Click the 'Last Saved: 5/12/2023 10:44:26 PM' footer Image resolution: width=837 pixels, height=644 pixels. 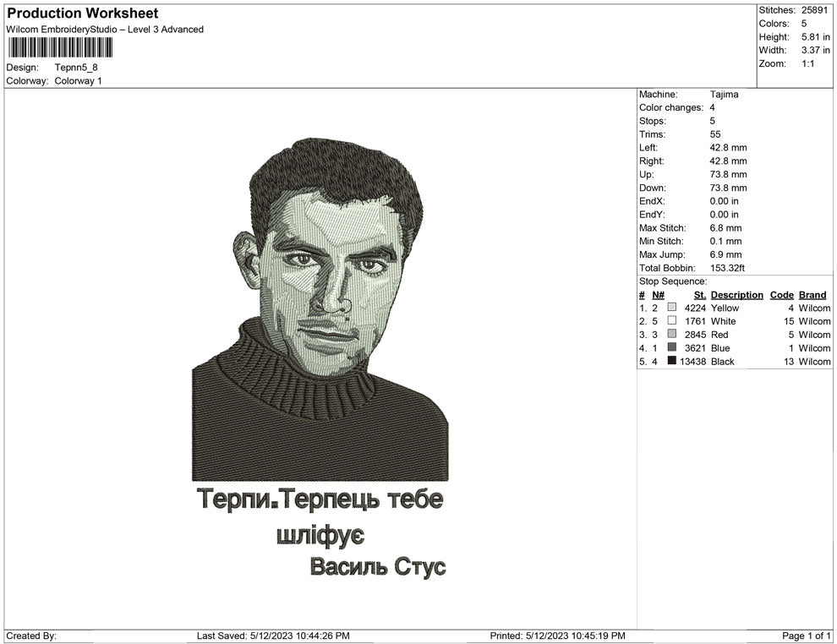pyautogui.click(x=273, y=636)
